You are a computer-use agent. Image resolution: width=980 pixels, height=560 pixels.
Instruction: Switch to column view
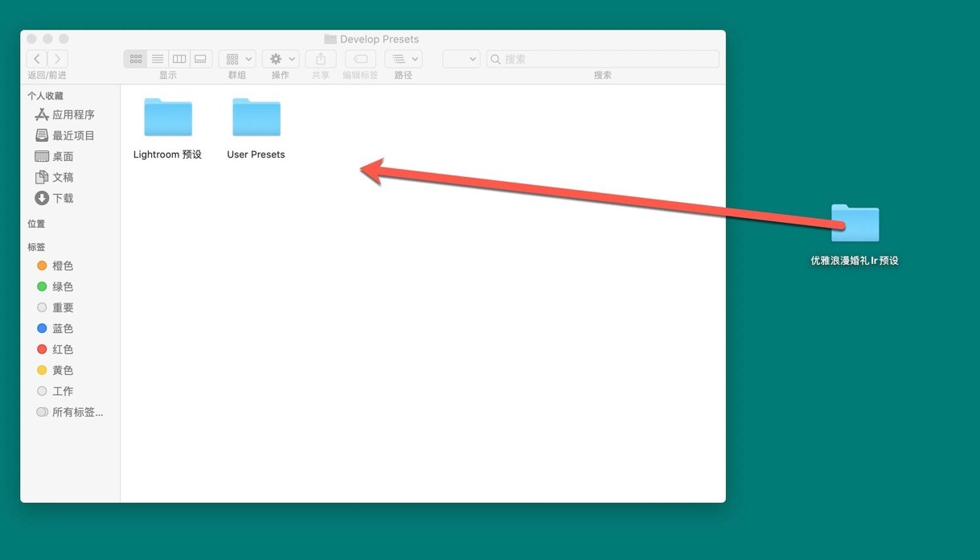click(x=179, y=59)
